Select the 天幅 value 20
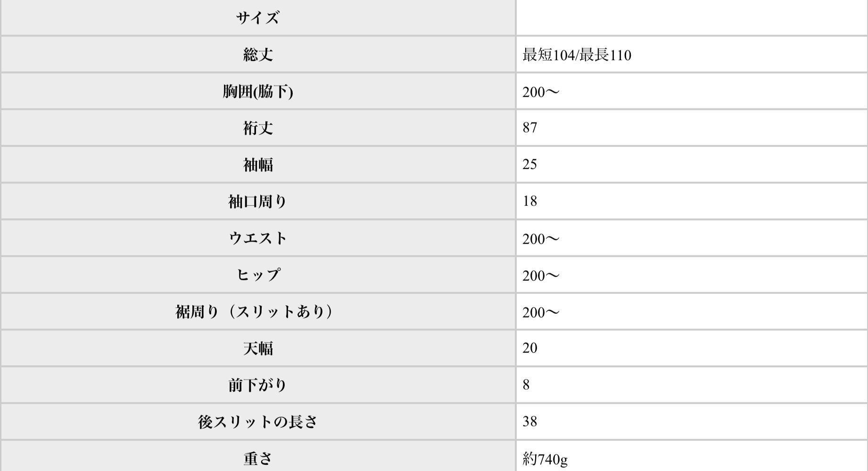 (529, 348)
